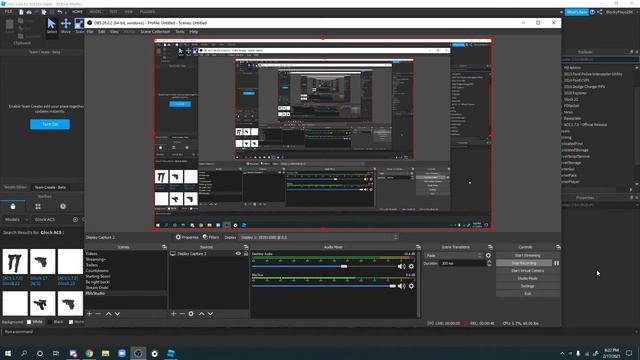Select White background option in Toolbox

[x=35, y=322]
